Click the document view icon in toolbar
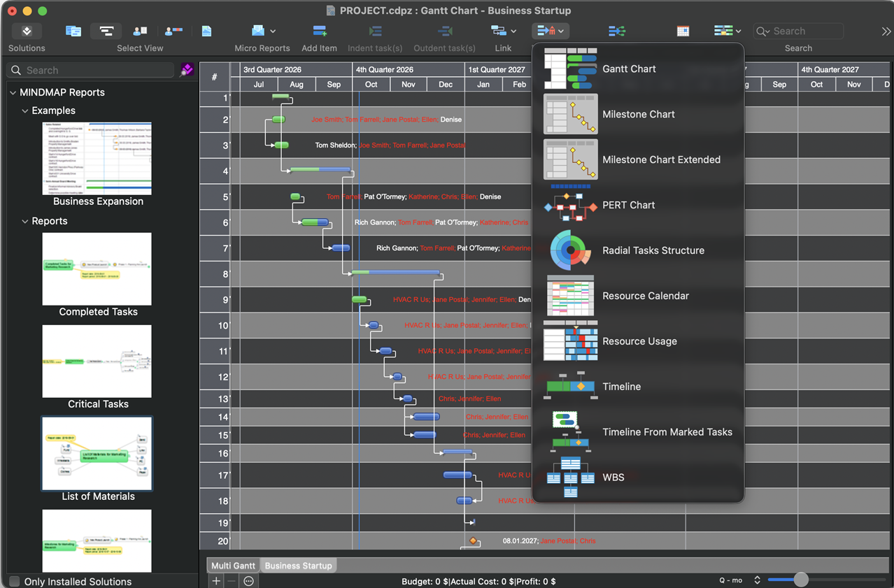The height and width of the screenshot is (588, 894). pos(206,31)
